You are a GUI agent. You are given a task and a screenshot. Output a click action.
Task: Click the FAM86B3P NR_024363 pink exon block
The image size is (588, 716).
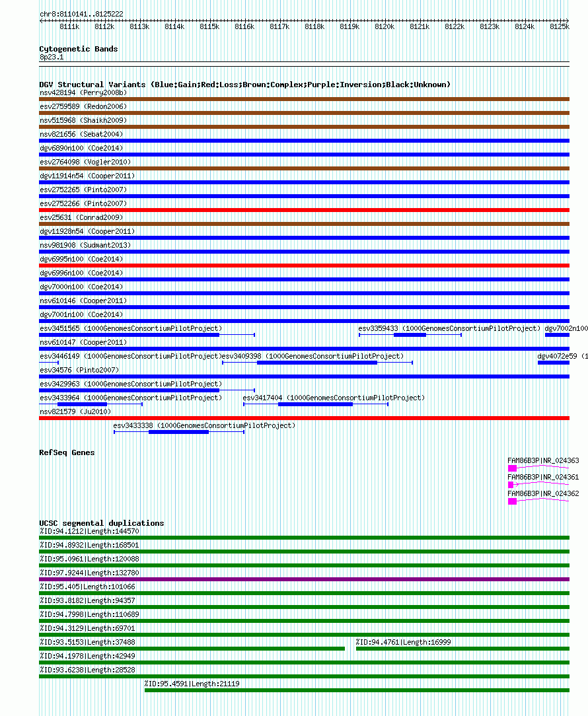512,468
